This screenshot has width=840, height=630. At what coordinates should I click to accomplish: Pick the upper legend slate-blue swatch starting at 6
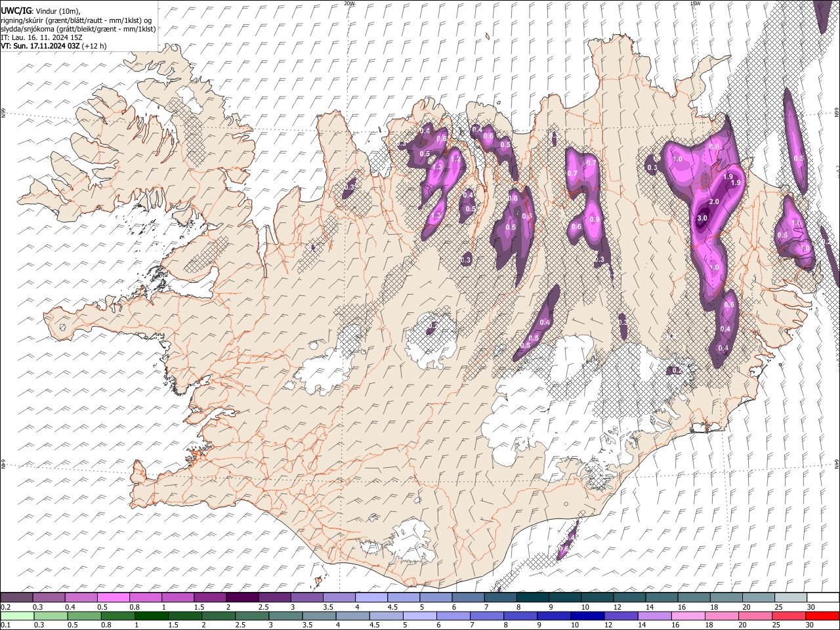[468, 598]
